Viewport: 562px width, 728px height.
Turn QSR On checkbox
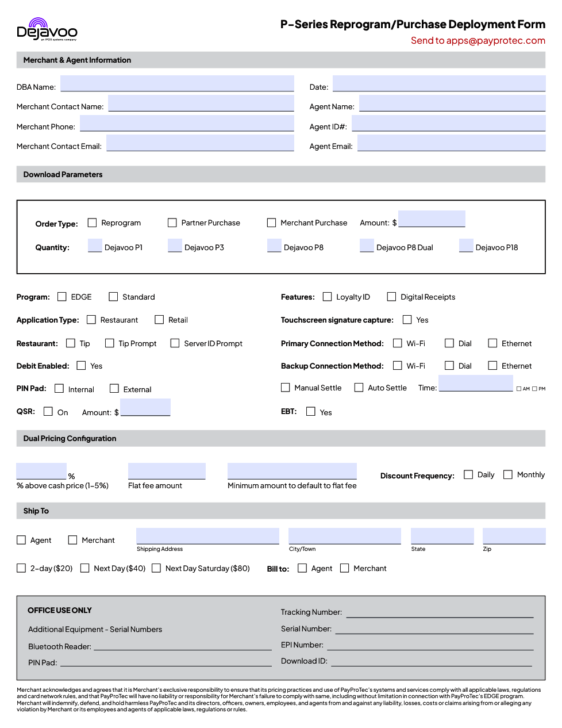48,412
